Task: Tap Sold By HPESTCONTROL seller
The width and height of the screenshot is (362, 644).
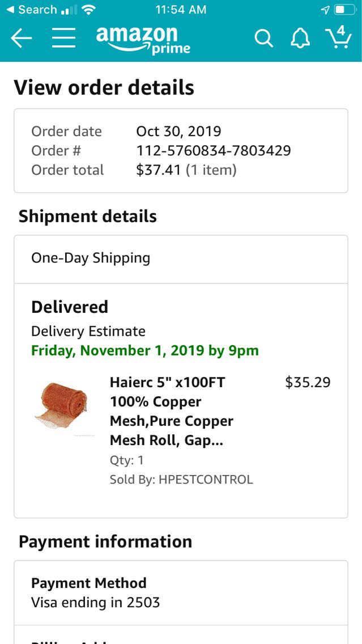Action: pos(181,480)
